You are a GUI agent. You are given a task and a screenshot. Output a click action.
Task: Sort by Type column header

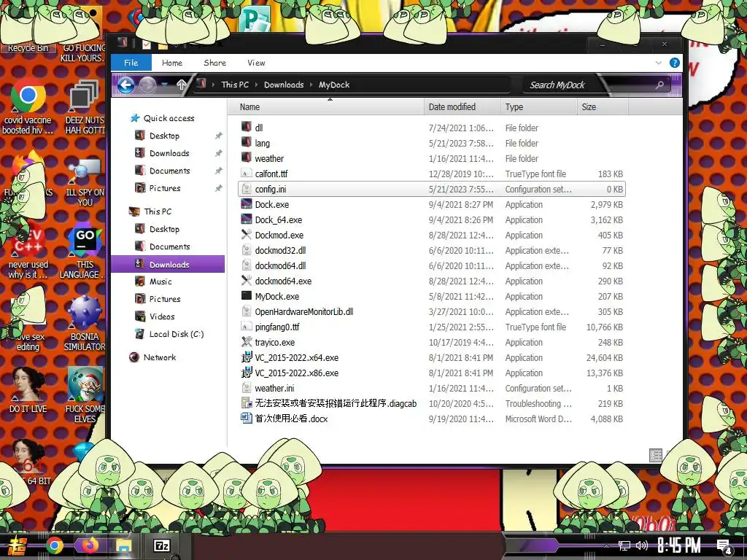539,107
